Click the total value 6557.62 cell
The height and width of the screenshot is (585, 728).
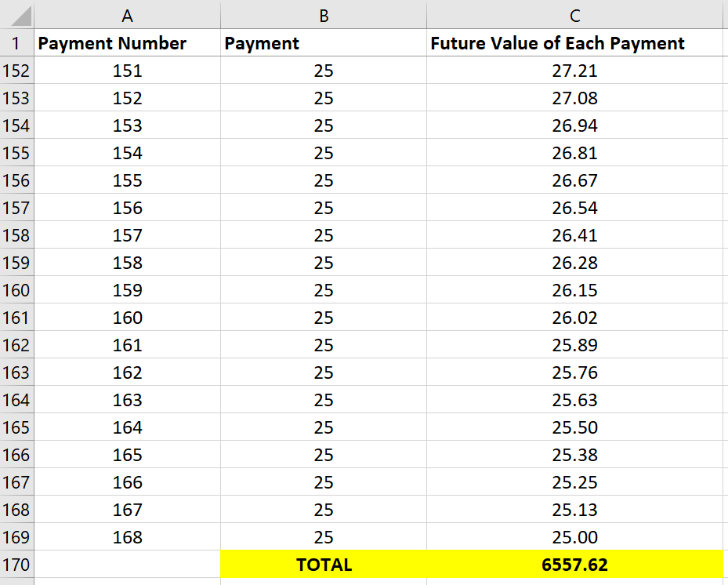574,565
